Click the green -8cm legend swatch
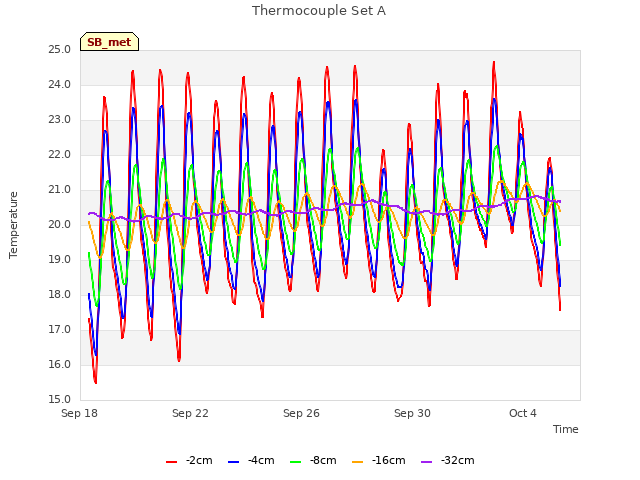 pyautogui.click(x=296, y=462)
